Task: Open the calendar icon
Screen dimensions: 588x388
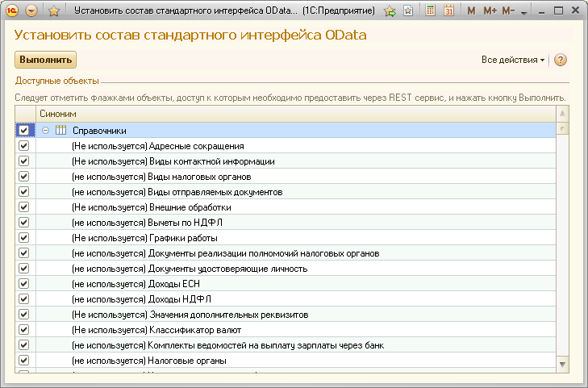Action: [449, 11]
